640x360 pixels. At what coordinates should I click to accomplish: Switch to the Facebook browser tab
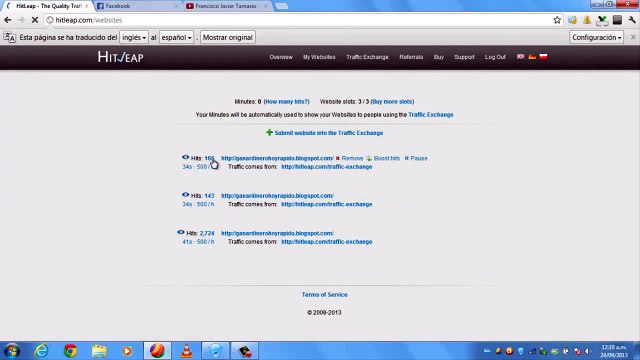tap(136, 6)
